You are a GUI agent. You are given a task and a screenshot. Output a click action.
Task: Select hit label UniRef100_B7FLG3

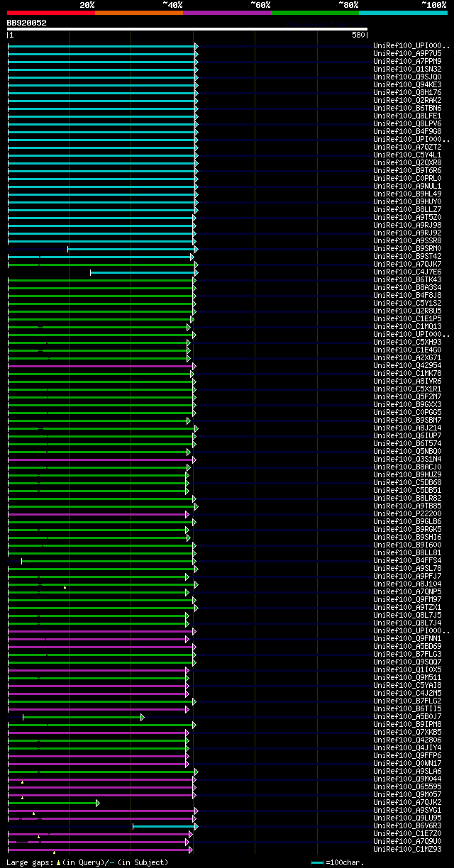[x=407, y=654]
